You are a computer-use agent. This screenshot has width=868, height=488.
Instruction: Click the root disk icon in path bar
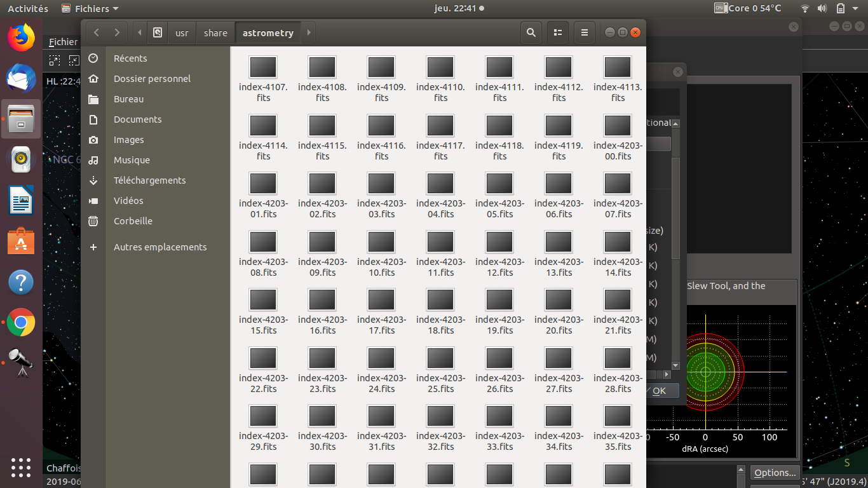pos(158,32)
